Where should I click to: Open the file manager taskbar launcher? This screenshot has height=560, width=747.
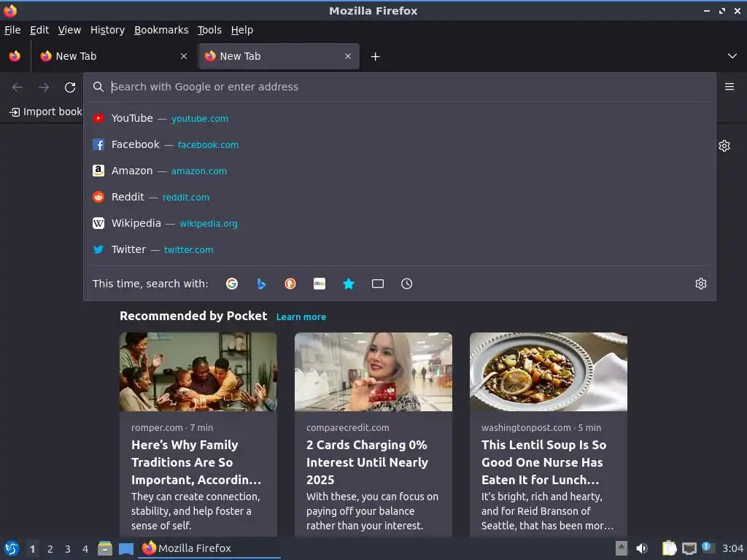coord(105,548)
